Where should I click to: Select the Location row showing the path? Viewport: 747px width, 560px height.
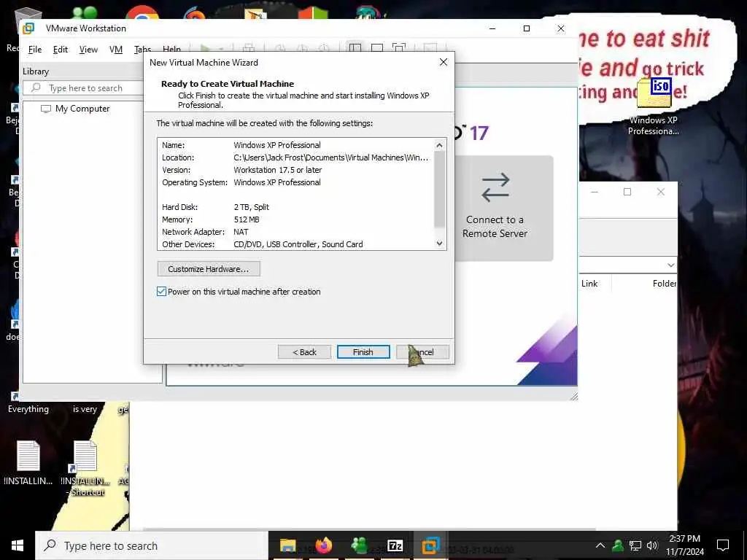pos(295,157)
